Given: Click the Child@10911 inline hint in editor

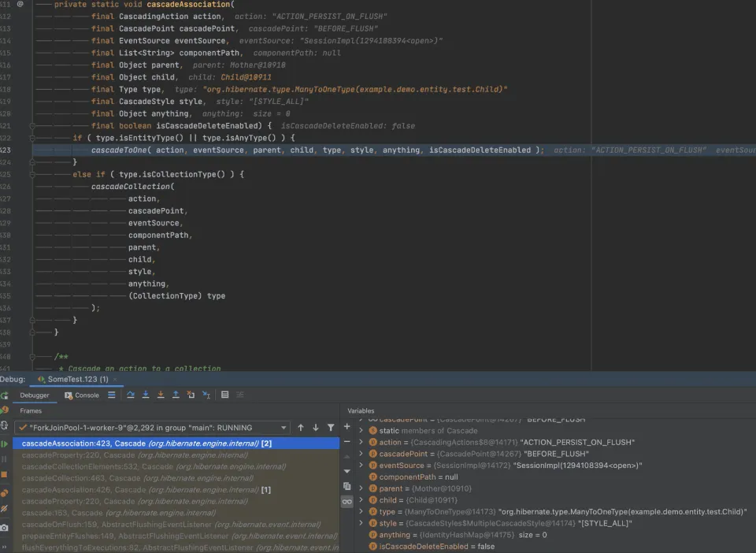Looking at the screenshot, I should (246, 77).
